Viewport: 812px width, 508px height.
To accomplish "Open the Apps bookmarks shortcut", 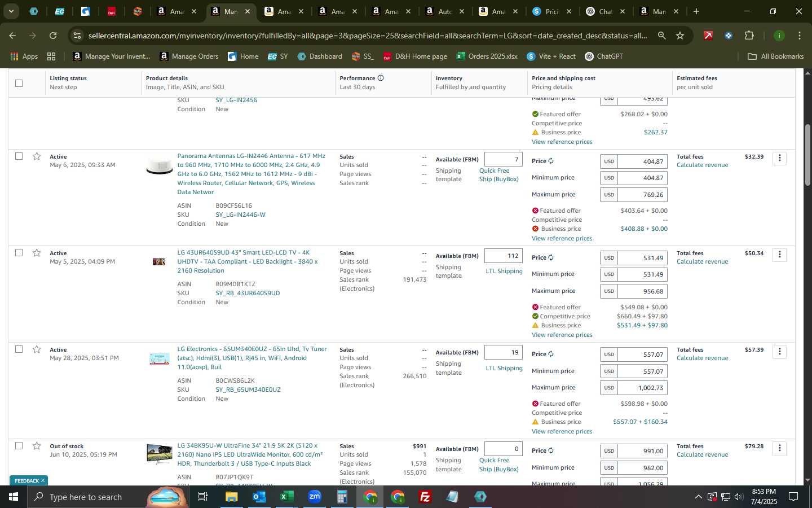I will (x=24, y=56).
